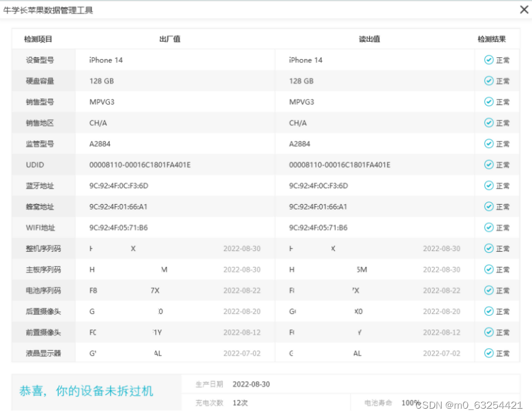Click factory date 2022-08-12 in 前置摄像头 row
This screenshot has width=532, height=416.
[x=242, y=332]
